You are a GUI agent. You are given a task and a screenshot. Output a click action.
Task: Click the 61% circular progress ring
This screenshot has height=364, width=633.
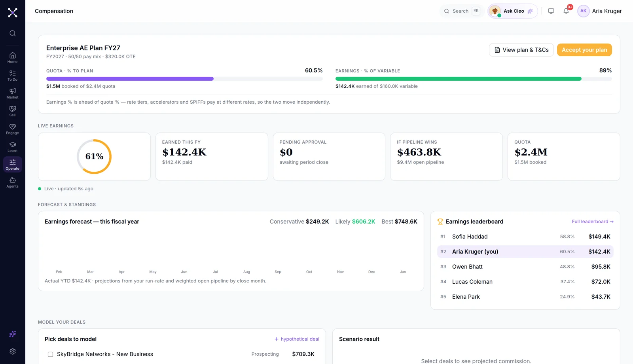pos(94,157)
